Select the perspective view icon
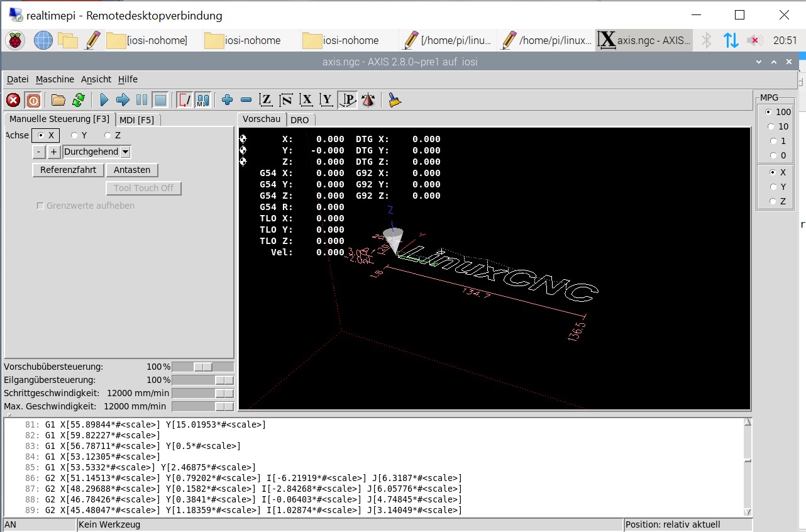Screen dimensions: 806x532 coord(348,100)
